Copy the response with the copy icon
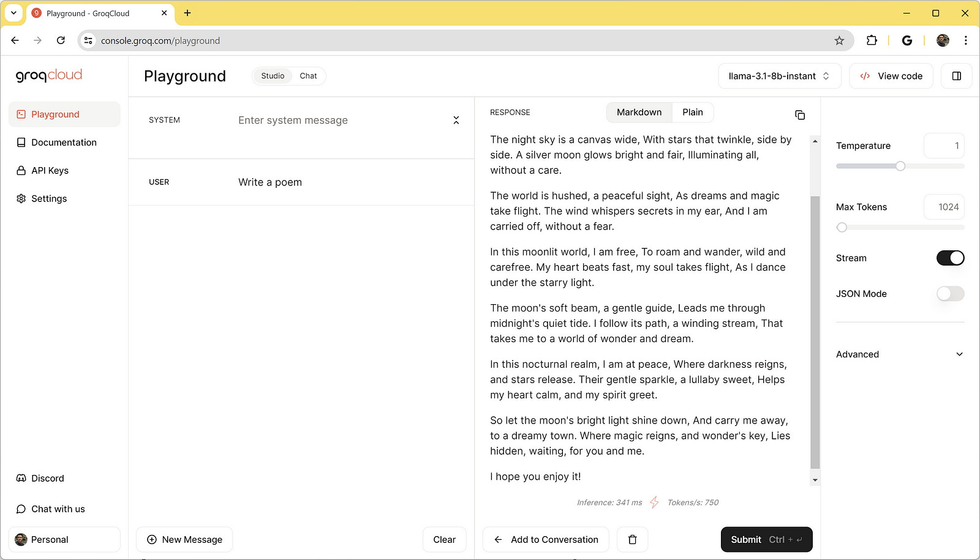980x560 pixels. [x=800, y=115]
